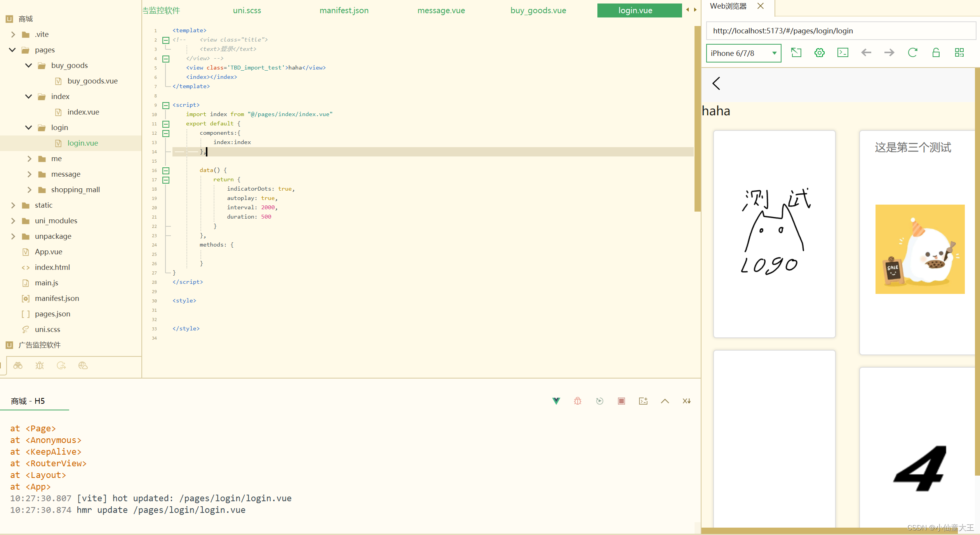Switch to the manifest.json editor tab
Screen dimensions: 980x535
[344, 10]
